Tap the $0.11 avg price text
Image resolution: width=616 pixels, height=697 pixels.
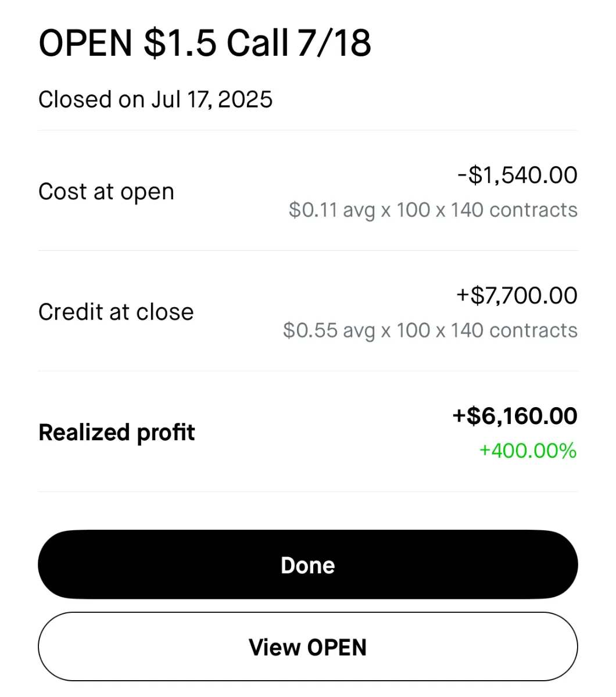332,210
